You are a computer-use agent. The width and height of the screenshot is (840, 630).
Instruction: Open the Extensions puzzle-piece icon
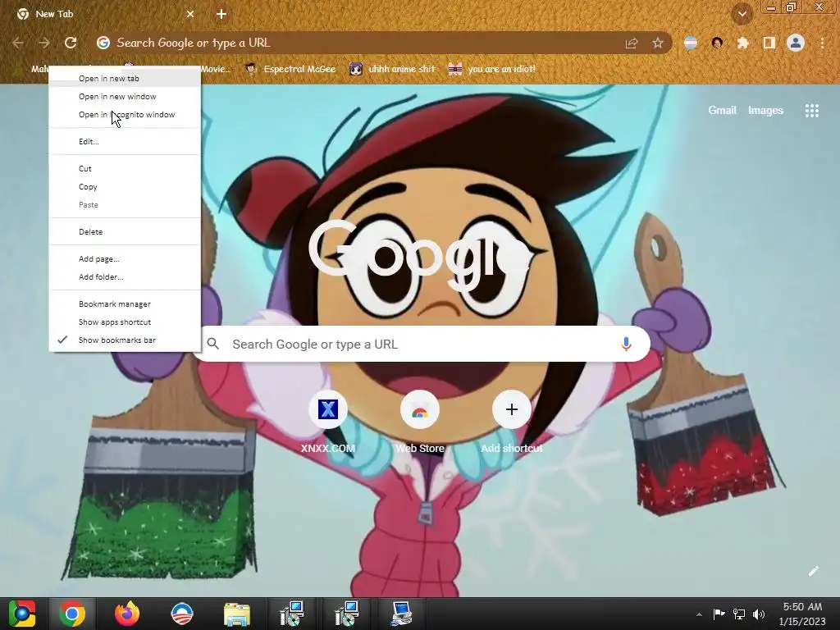tap(743, 43)
